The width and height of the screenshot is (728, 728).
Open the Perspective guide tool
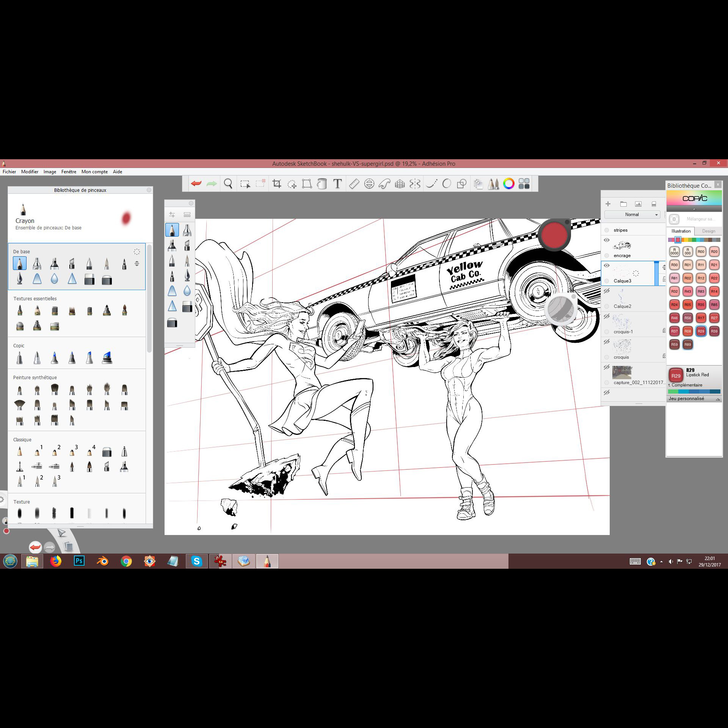point(400,184)
